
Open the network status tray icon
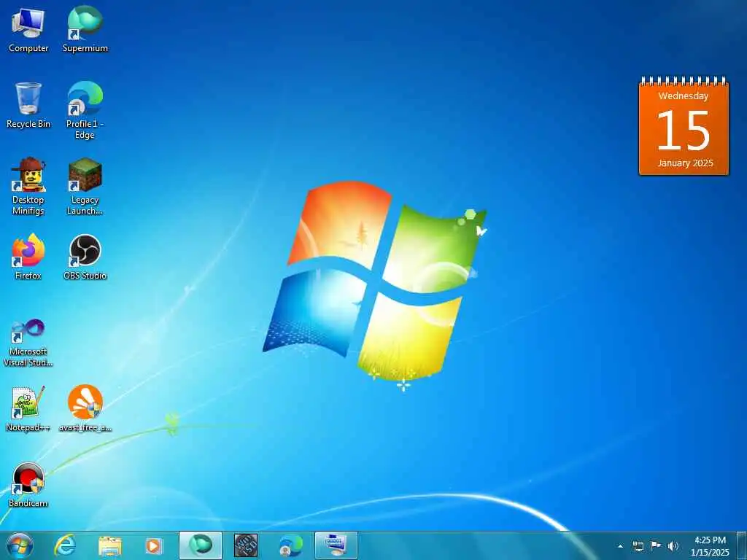pos(638,546)
